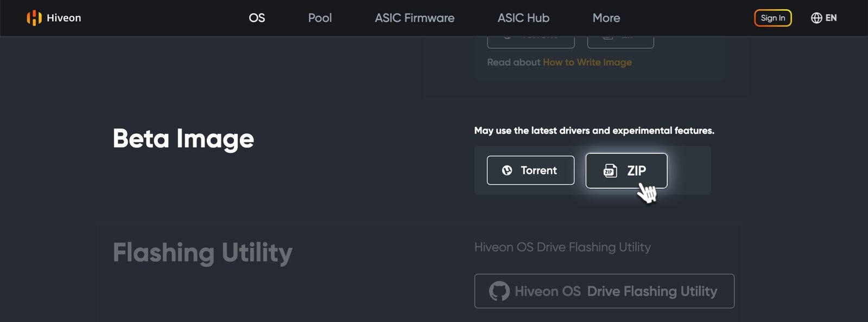Click the GitHub icon in Flashing Utility

pyautogui.click(x=499, y=291)
